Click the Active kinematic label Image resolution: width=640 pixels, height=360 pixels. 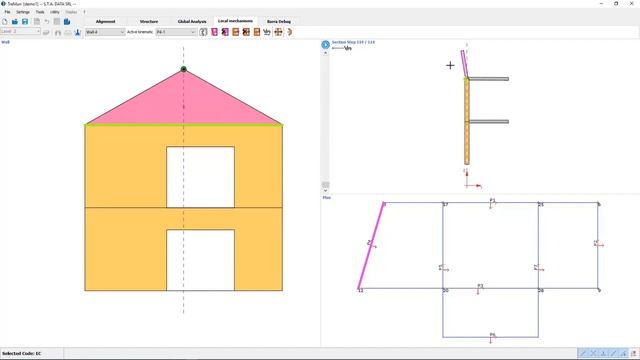pyautogui.click(x=140, y=32)
